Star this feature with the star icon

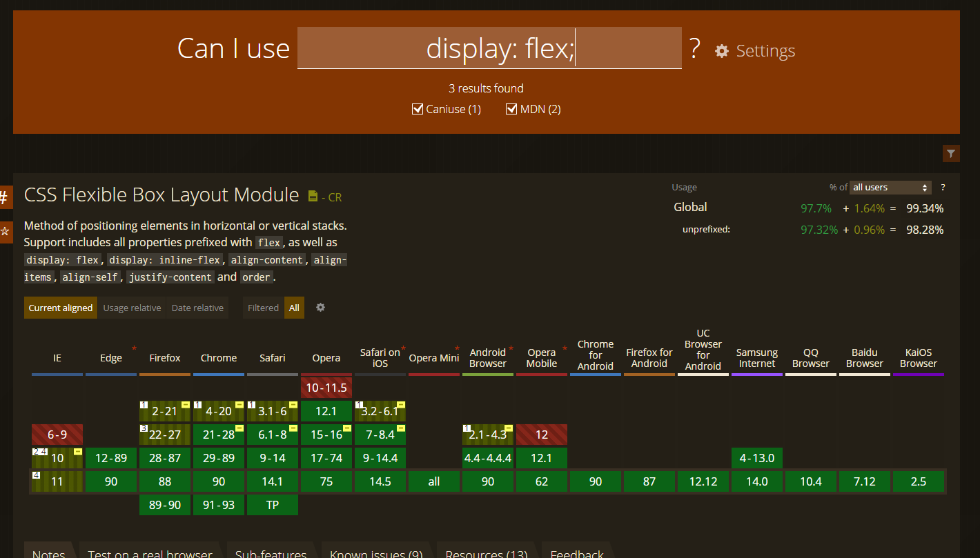coord(4,232)
